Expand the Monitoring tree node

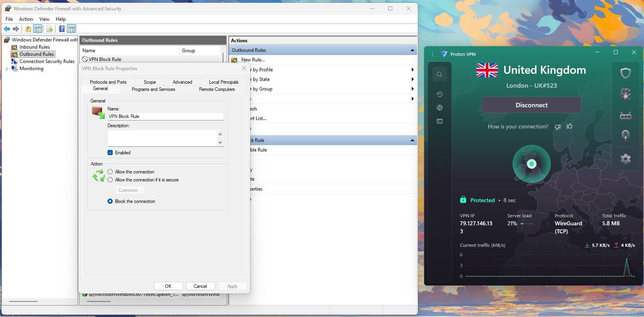click(x=6, y=69)
